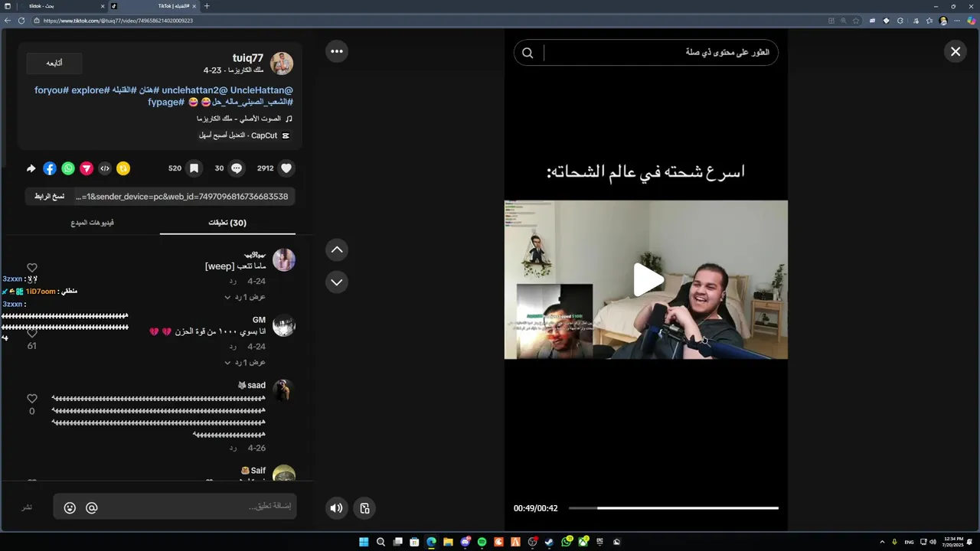
Task: Open saad's profile avatar
Action: (x=284, y=391)
